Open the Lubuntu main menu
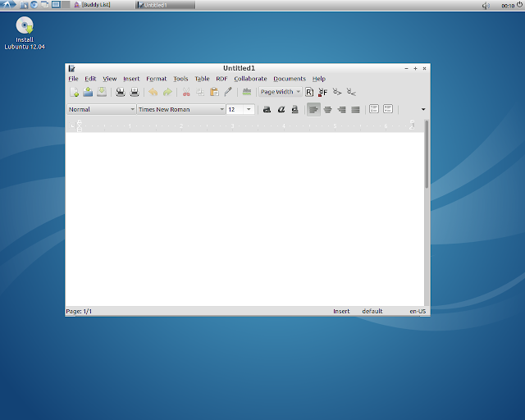Image resolution: width=525 pixels, height=420 pixels. [x=7, y=5]
